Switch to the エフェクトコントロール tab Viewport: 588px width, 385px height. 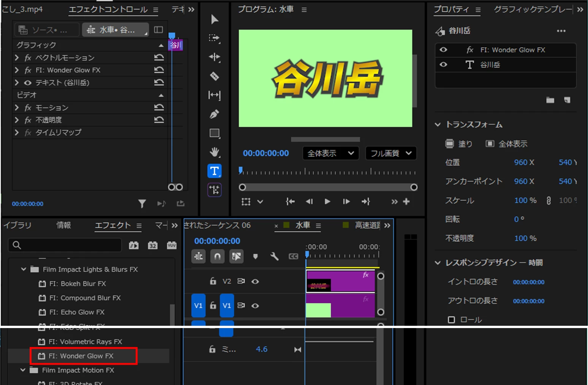pyautogui.click(x=108, y=9)
